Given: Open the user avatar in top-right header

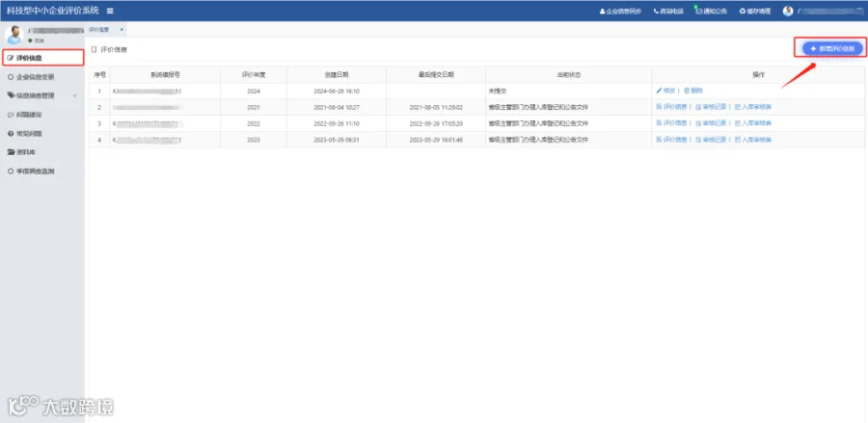Looking at the screenshot, I should coord(788,11).
